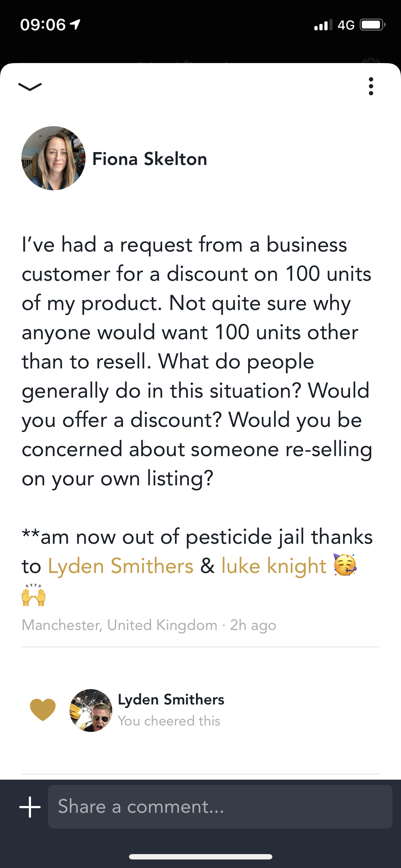
Task: Tap the party face emoji
Action: tap(345, 565)
